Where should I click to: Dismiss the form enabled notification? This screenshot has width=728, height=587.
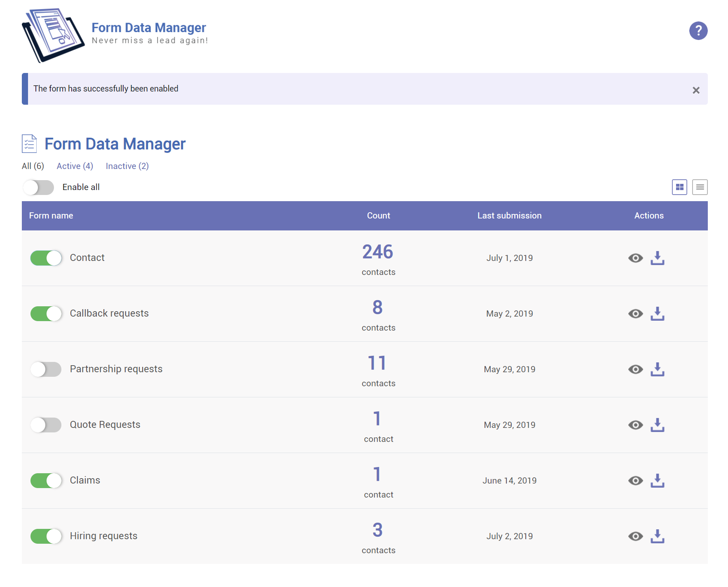696,90
